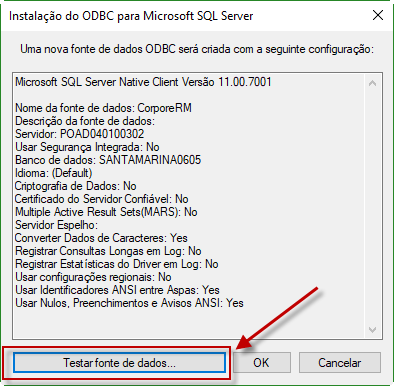Click the 'Usar Identificadores ANSI entre Aspas' line
The image size is (394, 386).
[x=117, y=290]
